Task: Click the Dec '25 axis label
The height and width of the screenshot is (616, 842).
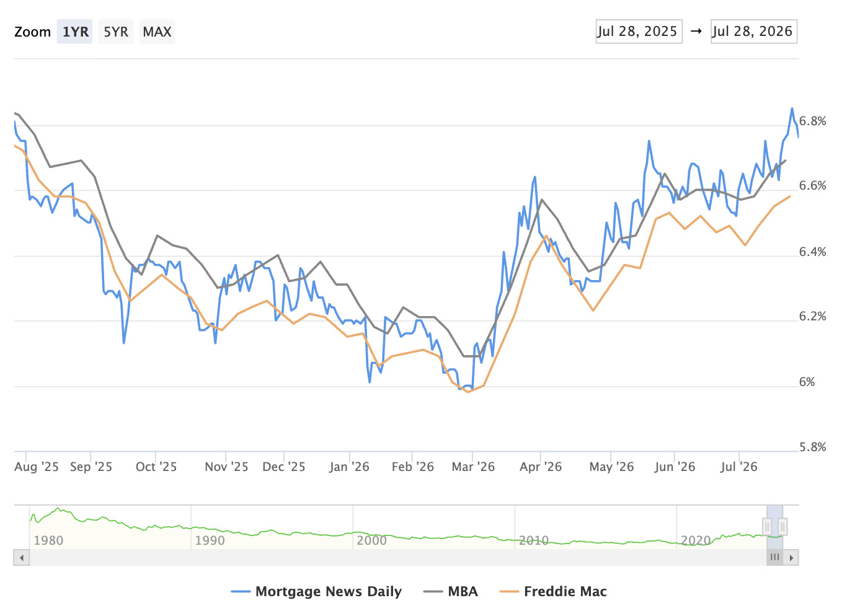Action: click(x=284, y=467)
